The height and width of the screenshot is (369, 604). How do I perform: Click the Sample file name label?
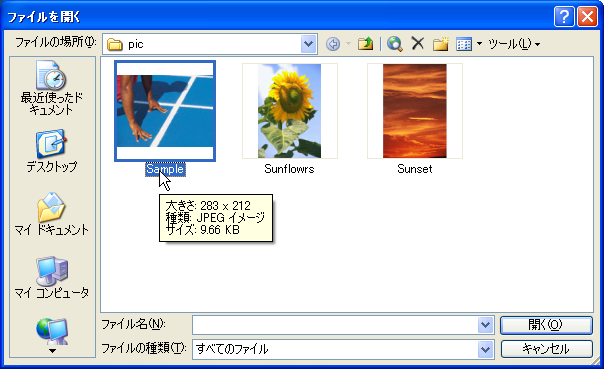[x=165, y=169]
